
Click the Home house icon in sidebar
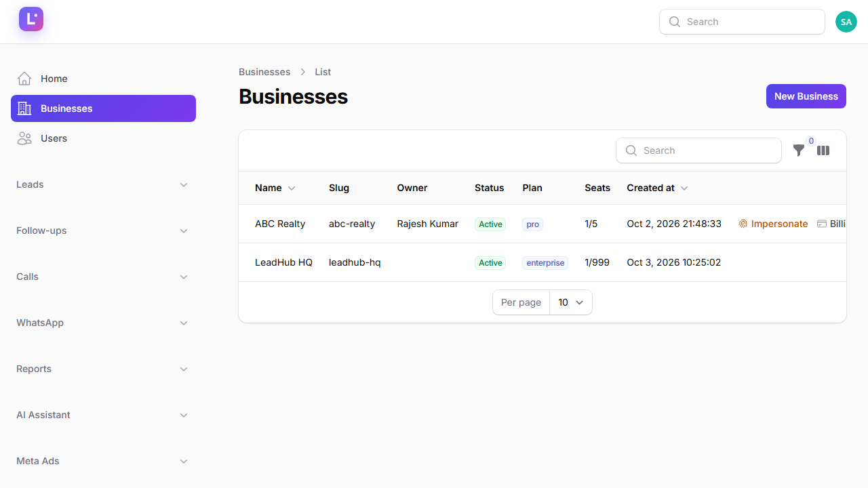click(24, 79)
